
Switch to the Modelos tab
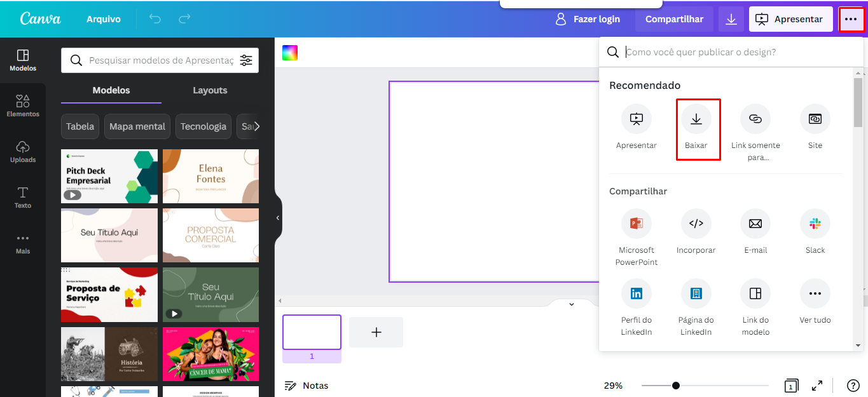coord(111,91)
